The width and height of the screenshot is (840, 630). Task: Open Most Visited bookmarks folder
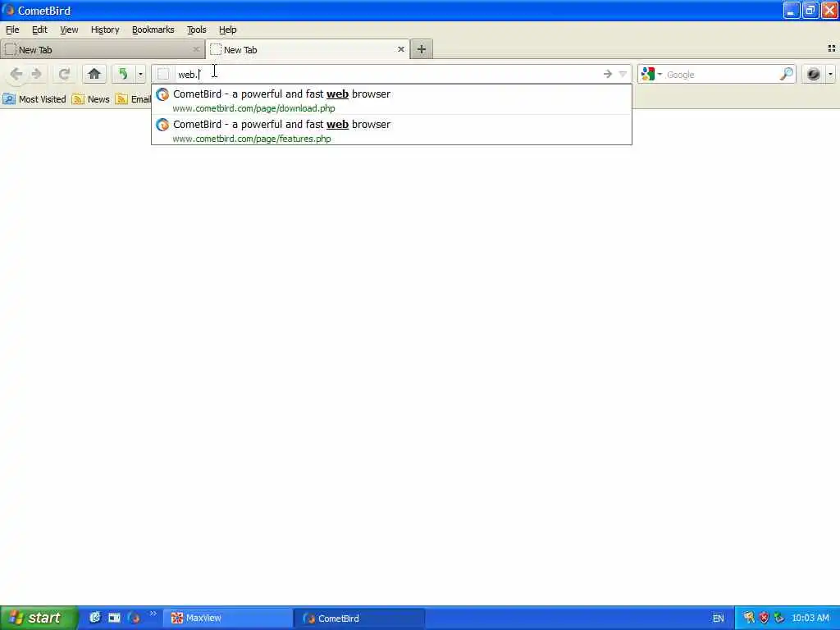coord(34,99)
